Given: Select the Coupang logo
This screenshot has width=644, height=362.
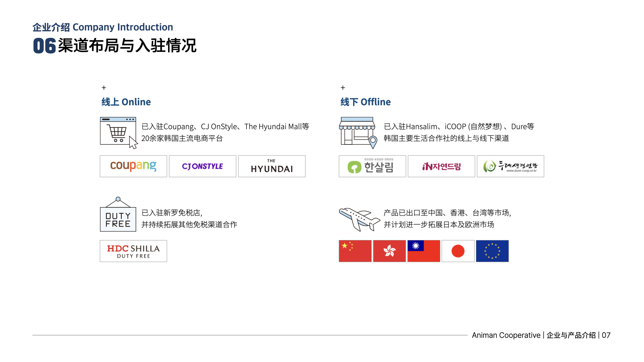Looking at the screenshot, I should point(133,166).
